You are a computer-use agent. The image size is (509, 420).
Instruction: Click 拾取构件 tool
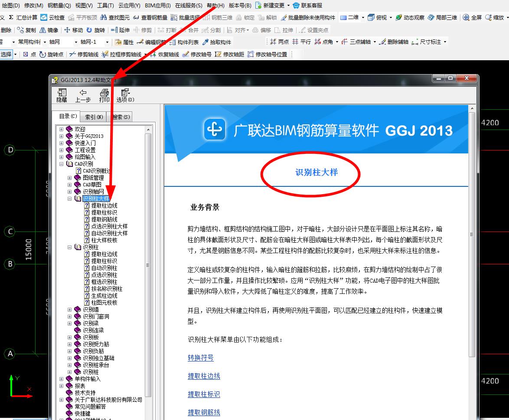pyautogui.click(x=216, y=42)
